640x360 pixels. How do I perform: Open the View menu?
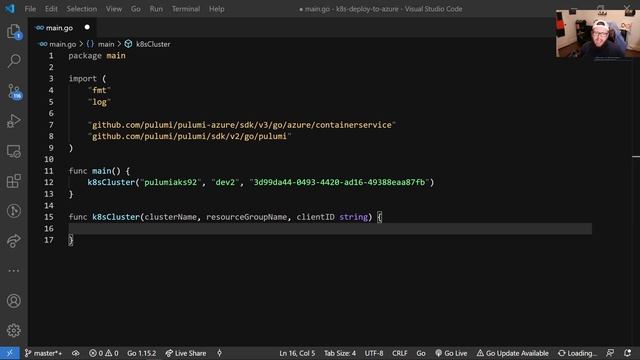(114, 9)
